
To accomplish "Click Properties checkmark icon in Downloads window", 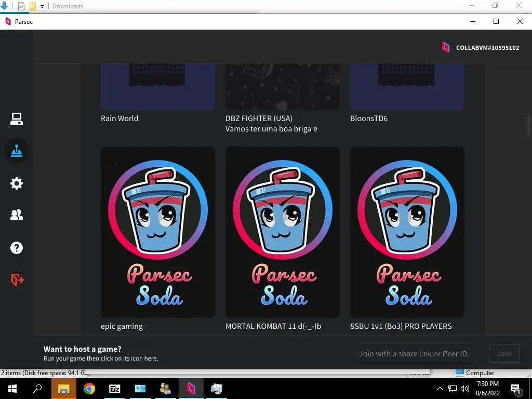I will click(x=21, y=6).
